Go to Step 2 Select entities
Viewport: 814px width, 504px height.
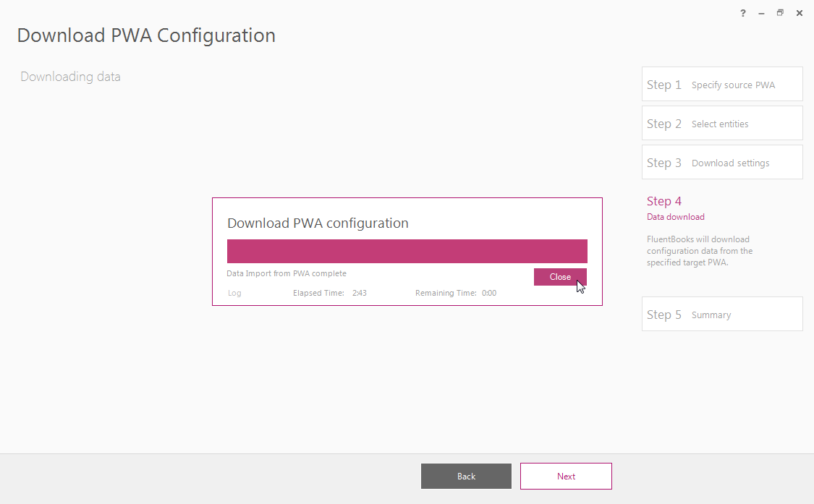(x=722, y=123)
